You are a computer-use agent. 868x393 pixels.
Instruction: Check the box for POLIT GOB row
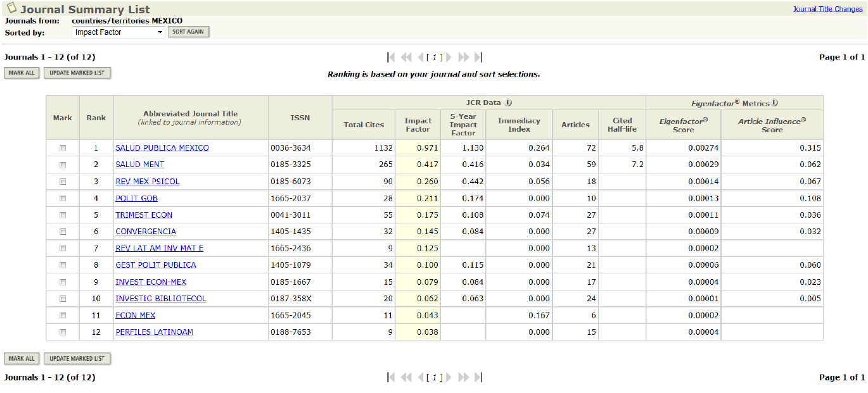click(63, 198)
